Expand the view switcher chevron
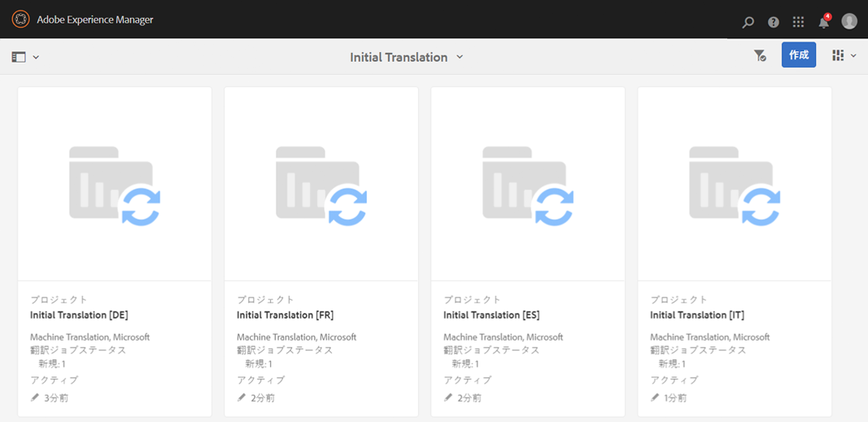868x422 pixels. 853,55
